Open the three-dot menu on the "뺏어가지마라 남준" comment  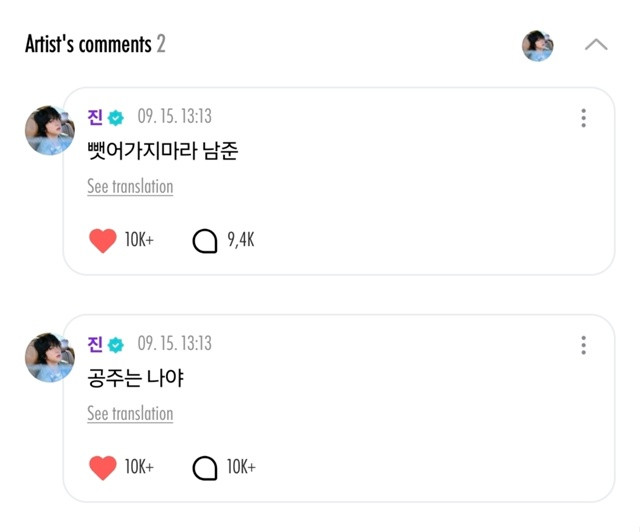point(583,118)
